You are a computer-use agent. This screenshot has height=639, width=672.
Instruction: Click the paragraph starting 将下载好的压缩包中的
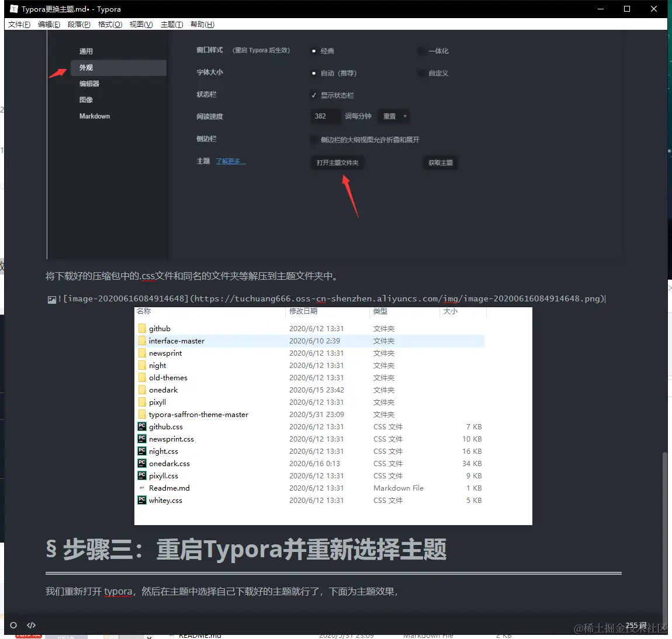[191, 276]
